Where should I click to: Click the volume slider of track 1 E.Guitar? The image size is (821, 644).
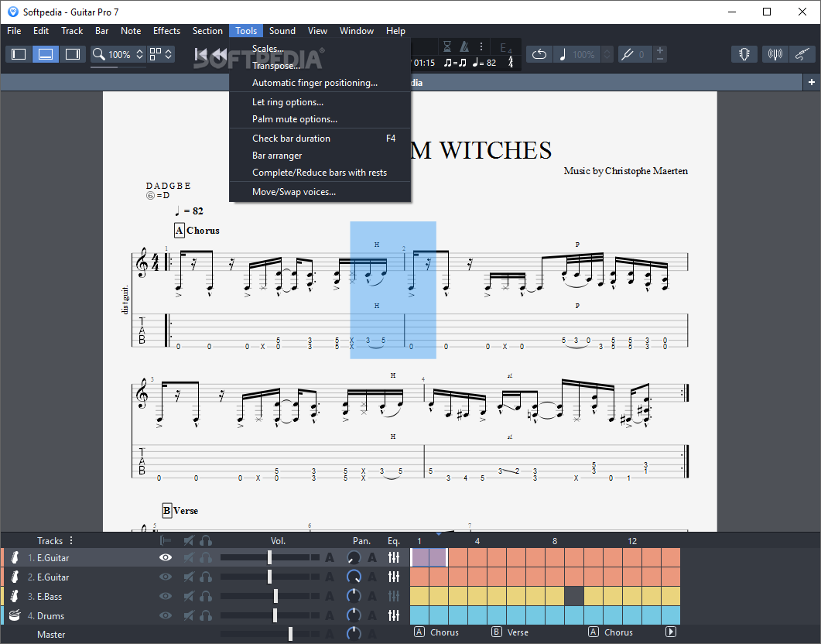click(269, 557)
